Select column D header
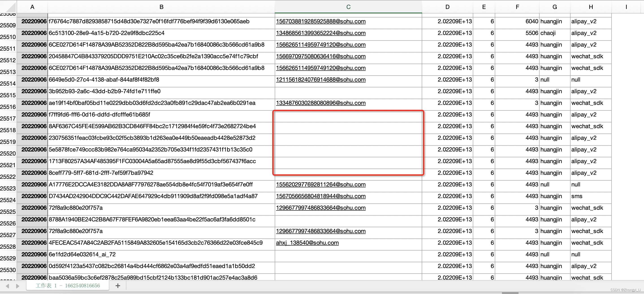This screenshot has height=294, width=644. [447, 7]
